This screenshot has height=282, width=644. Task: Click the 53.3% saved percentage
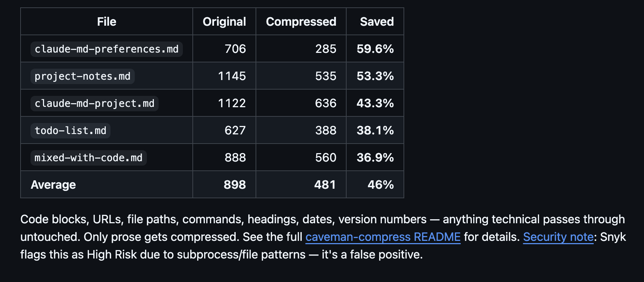[x=375, y=76]
